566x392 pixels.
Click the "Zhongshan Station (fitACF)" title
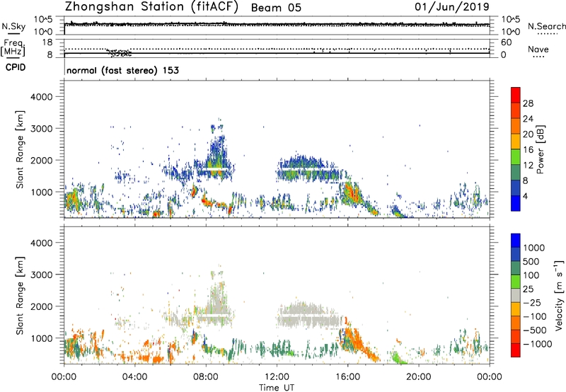coord(151,6)
